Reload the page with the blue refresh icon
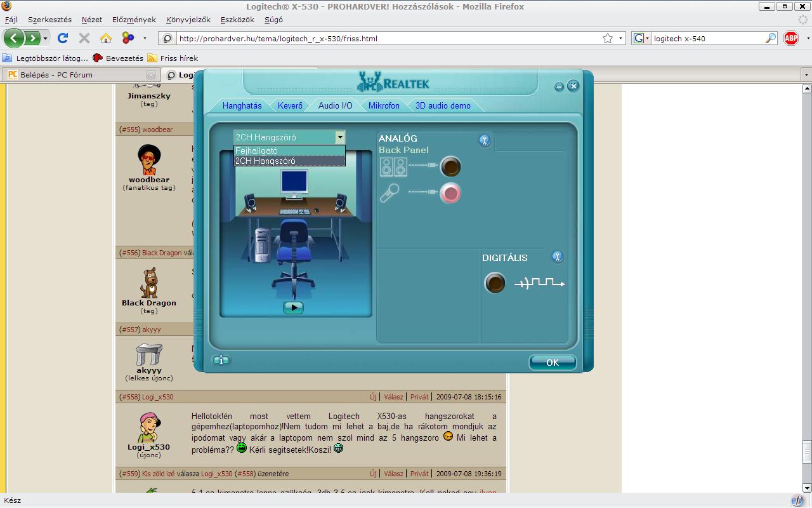The image size is (812, 508). (x=63, y=38)
